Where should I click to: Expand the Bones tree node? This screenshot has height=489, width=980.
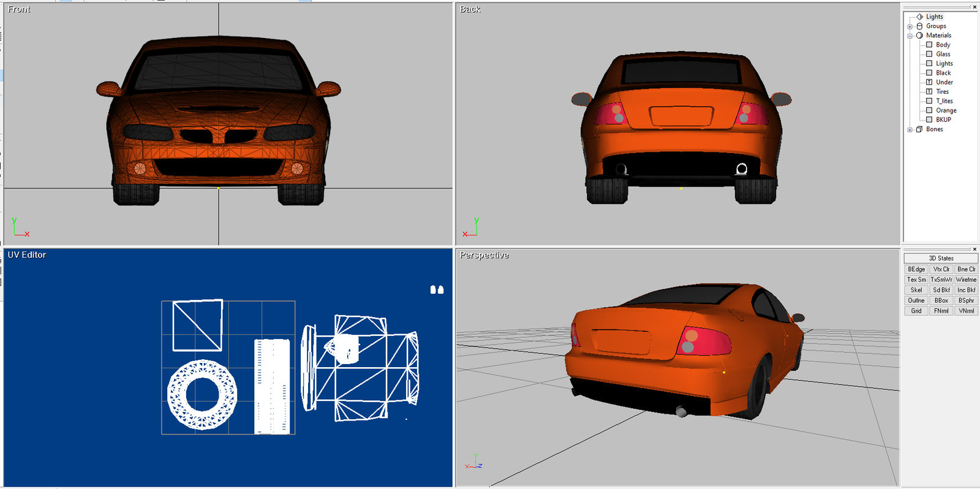(910, 129)
